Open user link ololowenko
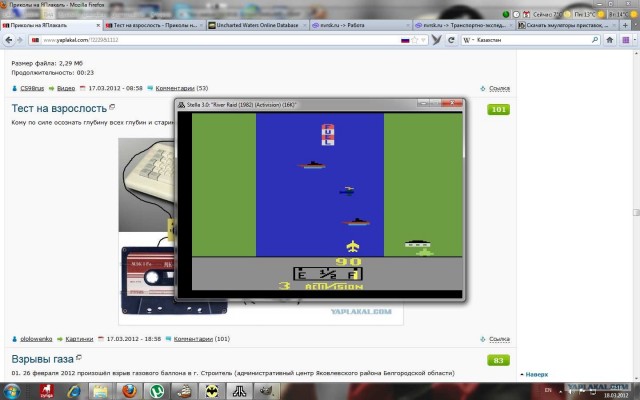 pyautogui.click(x=36, y=339)
